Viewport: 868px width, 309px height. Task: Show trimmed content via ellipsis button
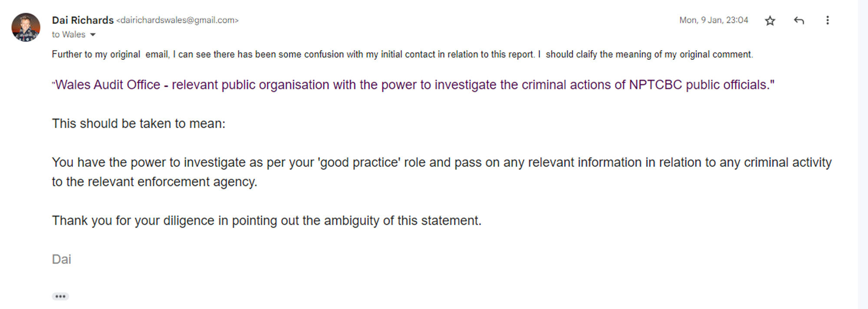[x=60, y=296]
